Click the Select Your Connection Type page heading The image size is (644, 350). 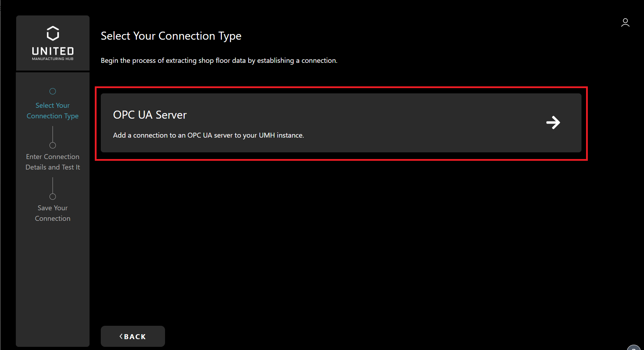point(171,36)
